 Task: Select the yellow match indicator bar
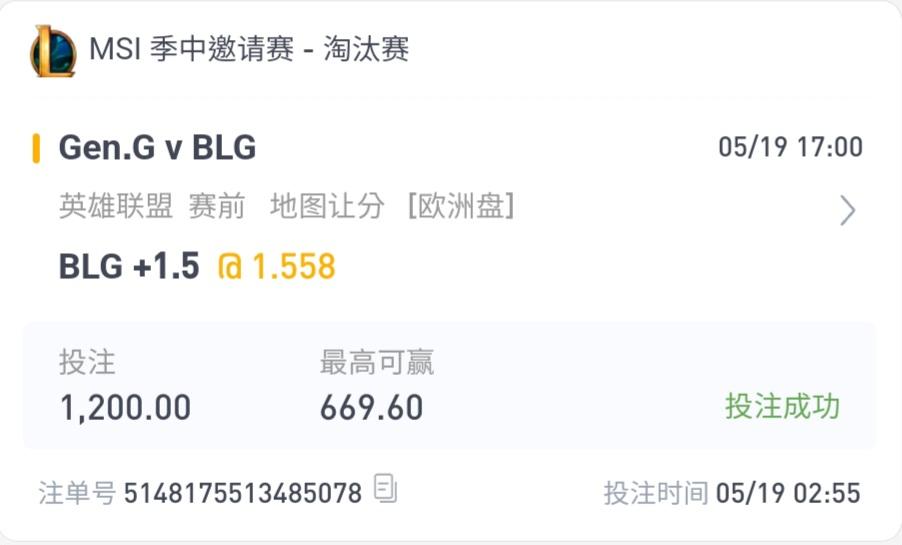tap(36, 148)
